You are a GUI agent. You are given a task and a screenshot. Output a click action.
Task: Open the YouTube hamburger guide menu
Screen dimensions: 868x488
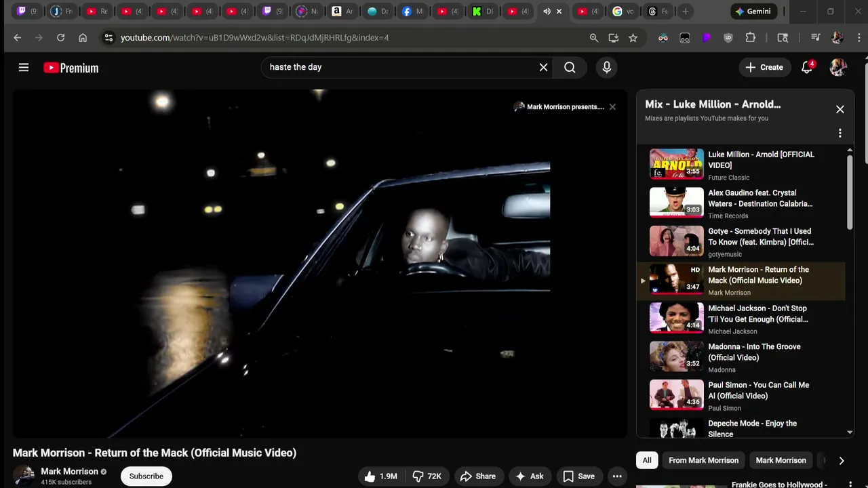(x=24, y=67)
